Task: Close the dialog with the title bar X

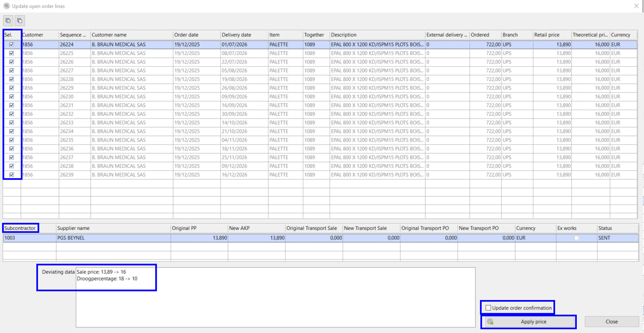Action: point(636,6)
